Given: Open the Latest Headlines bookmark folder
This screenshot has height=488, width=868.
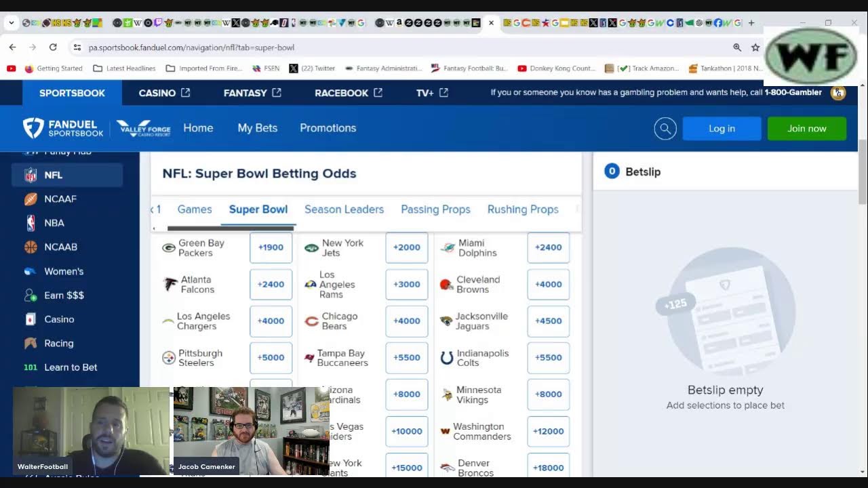Looking at the screenshot, I should [124, 68].
